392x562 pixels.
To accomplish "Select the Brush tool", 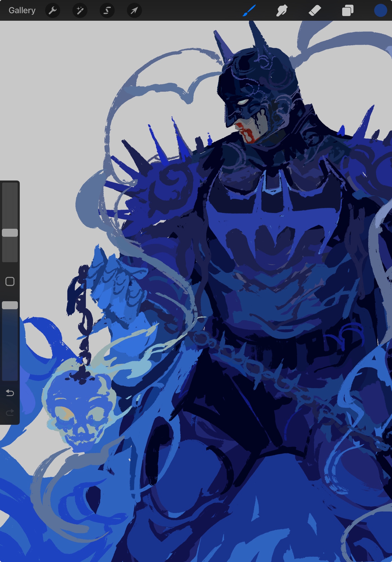I will [x=249, y=11].
